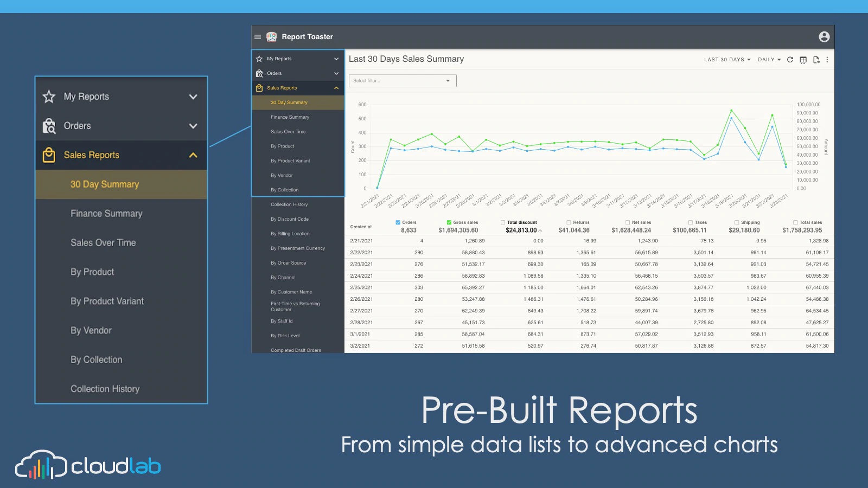This screenshot has width=868, height=488.
Task: Collapse Sales Reports chevron in app window sidebar
Action: click(336, 88)
